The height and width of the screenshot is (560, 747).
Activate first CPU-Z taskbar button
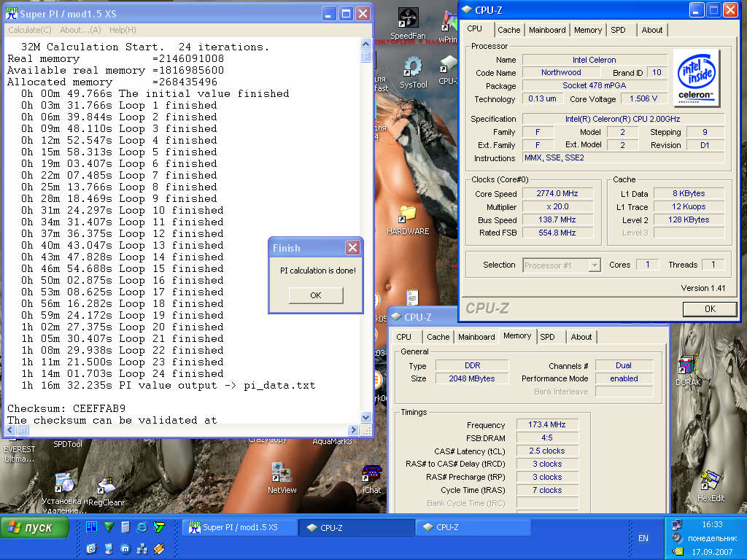[x=356, y=528]
